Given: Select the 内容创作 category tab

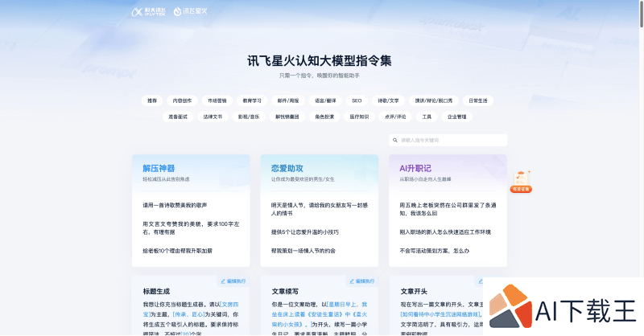Looking at the screenshot, I should pyautogui.click(x=182, y=100).
